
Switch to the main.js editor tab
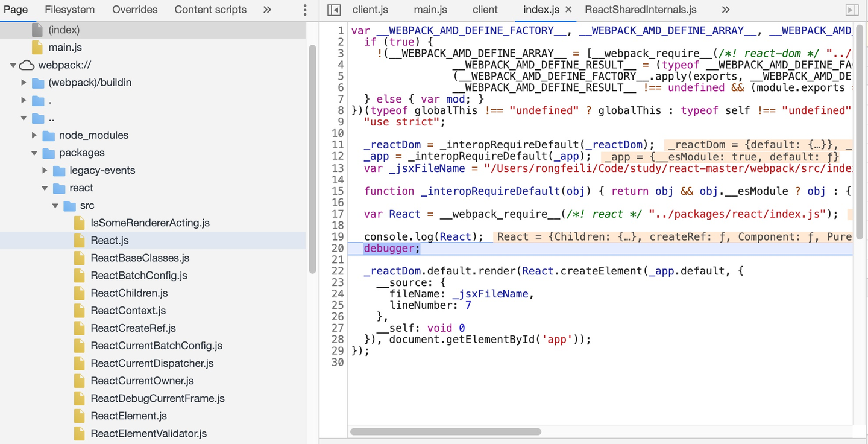click(x=430, y=10)
